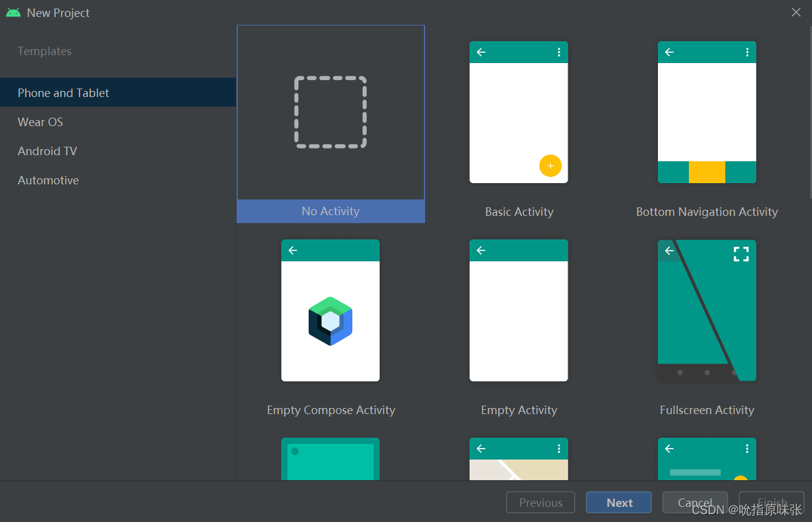Click the "Empty Compose Activity" label

point(331,410)
